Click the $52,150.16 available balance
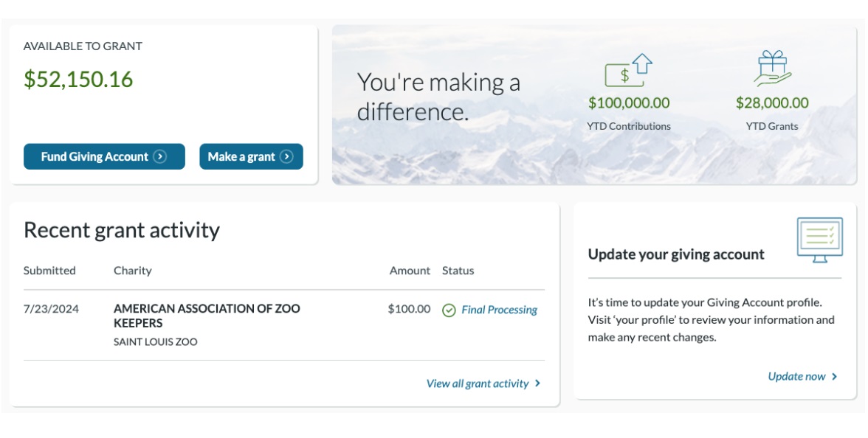This screenshot has height=438, width=868. [78, 80]
